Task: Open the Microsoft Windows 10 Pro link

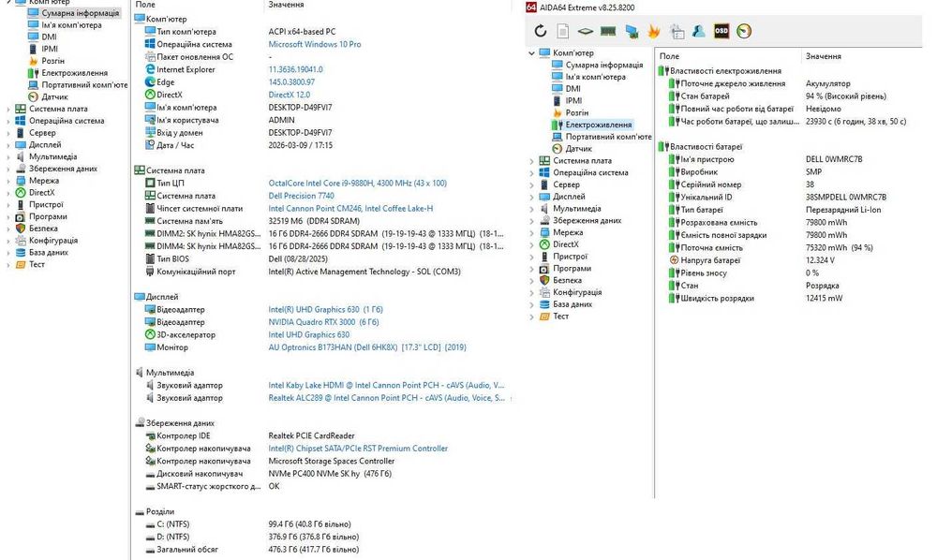Action: (x=314, y=44)
